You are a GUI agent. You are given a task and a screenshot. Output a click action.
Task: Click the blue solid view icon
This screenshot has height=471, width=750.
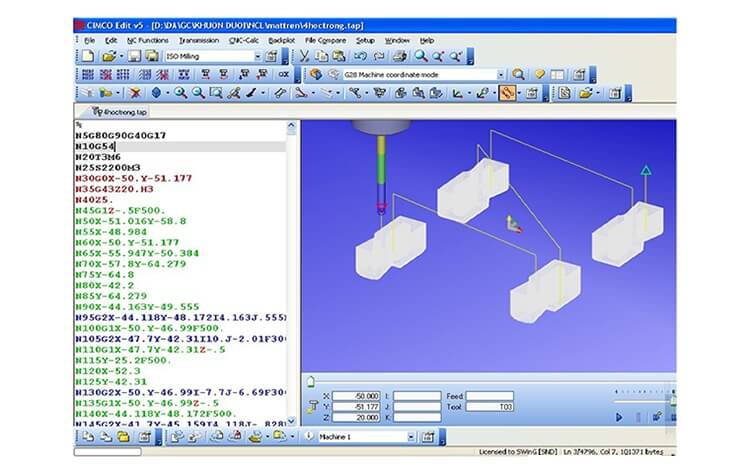click(x=156, y=93)
